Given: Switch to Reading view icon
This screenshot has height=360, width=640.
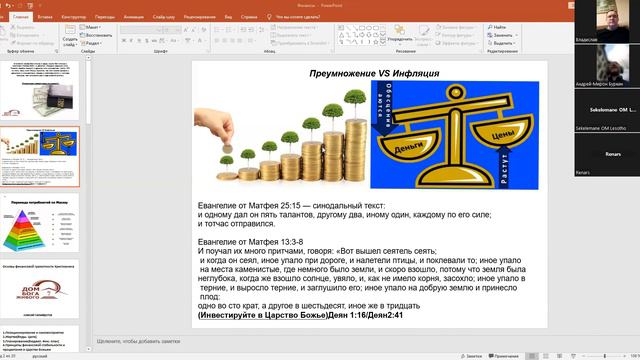Looking at the screenshot, I should [560, 356].
